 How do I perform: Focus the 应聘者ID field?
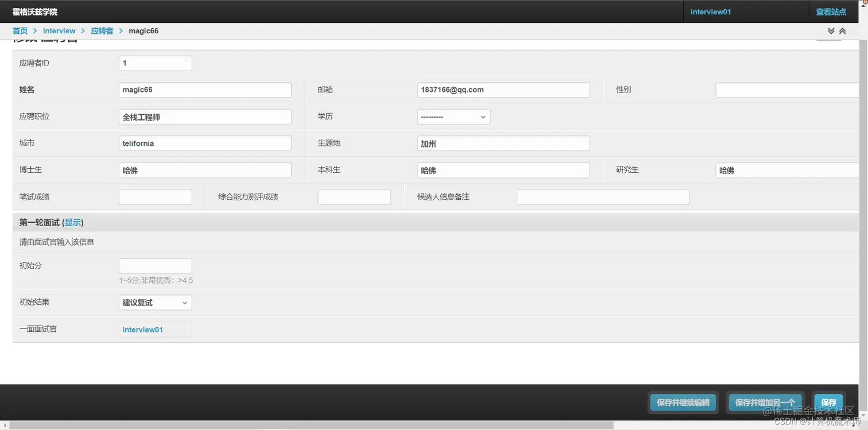(x=155, y=63)
